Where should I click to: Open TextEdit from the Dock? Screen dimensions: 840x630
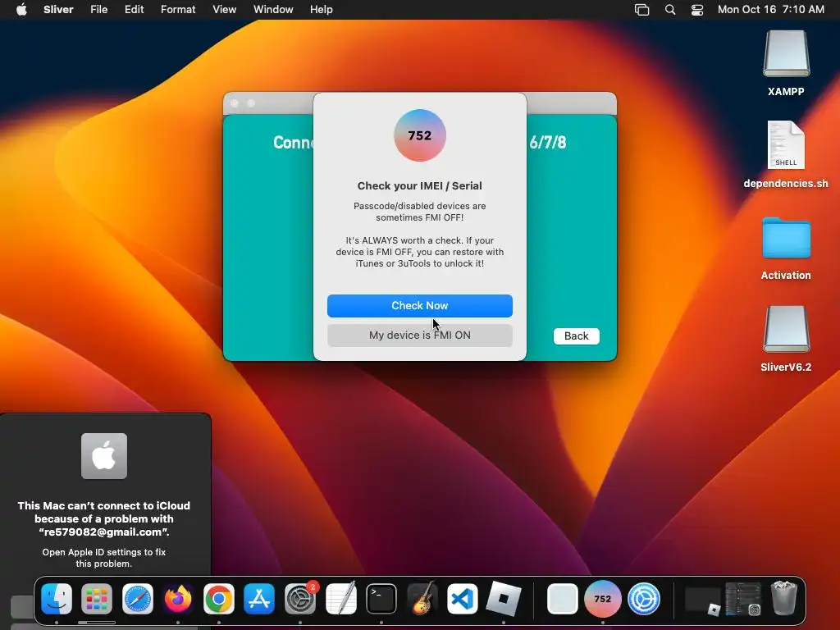tap(340, 598)
